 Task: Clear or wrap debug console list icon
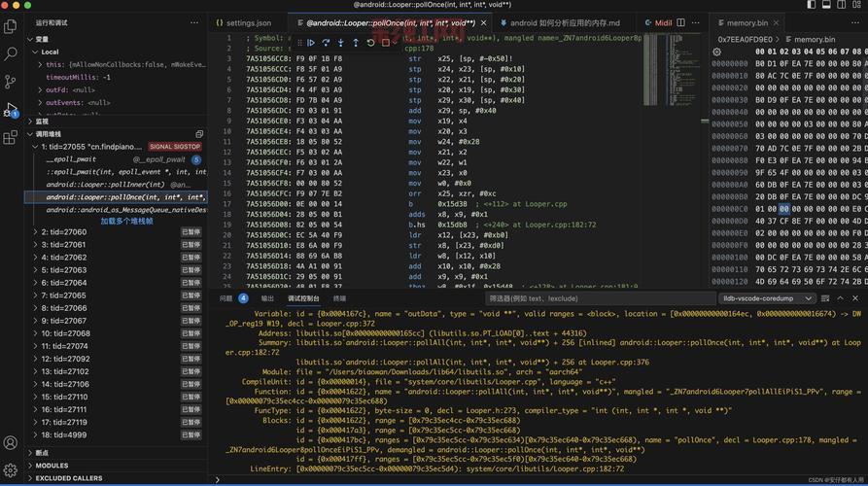point(825,298)
